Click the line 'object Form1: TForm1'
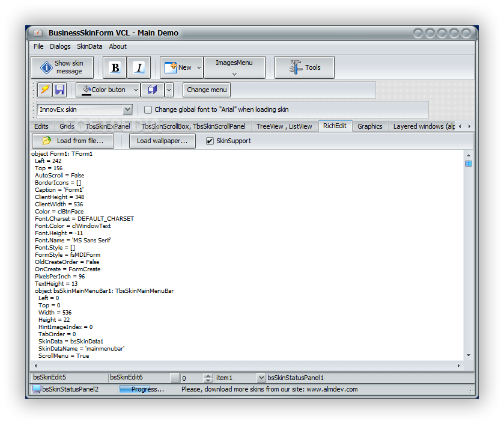The height and width of the screenshot is (424, 504). (x=62, y=154)
